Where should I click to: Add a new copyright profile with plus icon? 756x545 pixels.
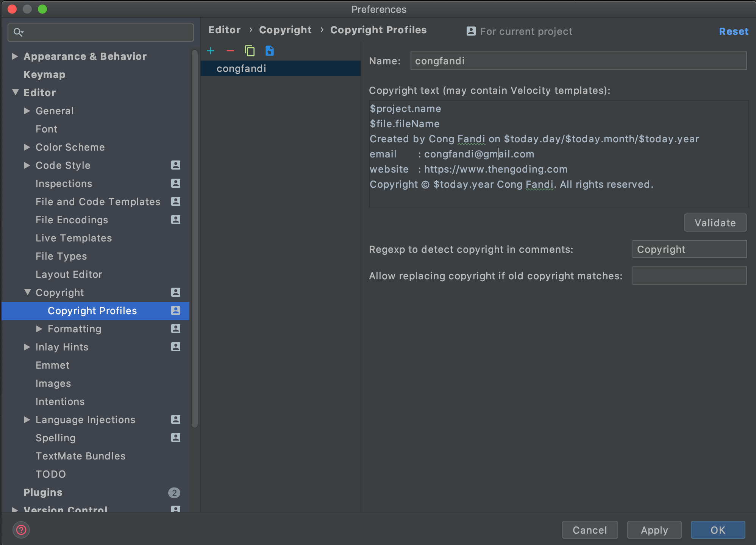pos(211,51)
